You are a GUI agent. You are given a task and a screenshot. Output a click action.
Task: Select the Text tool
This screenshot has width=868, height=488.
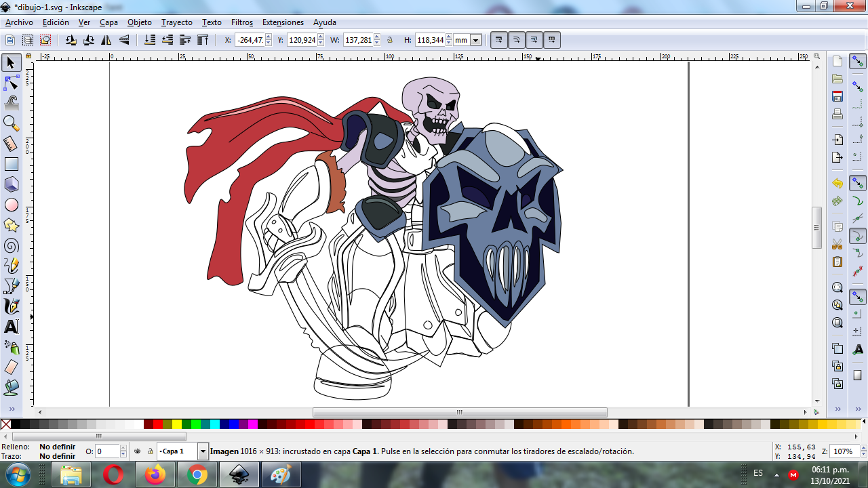[11, 327]
